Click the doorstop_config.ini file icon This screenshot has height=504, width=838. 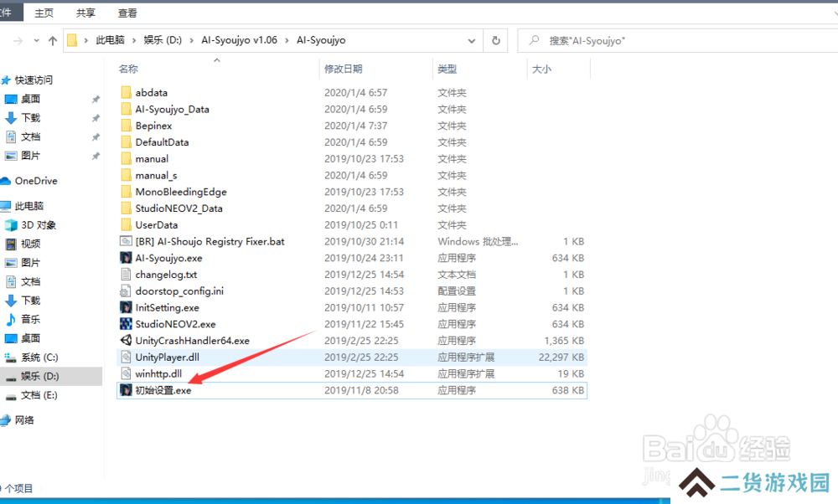pyautogui.click(x=127, y=291)
